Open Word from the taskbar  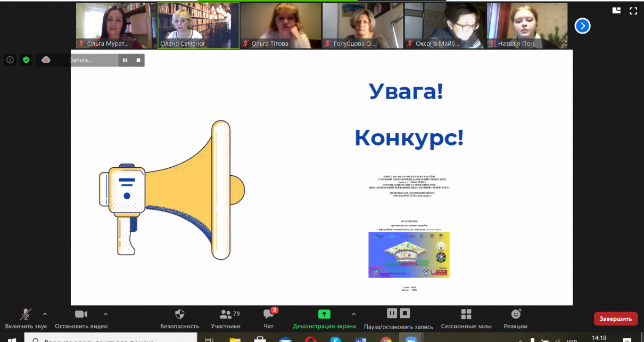[361, 339]
